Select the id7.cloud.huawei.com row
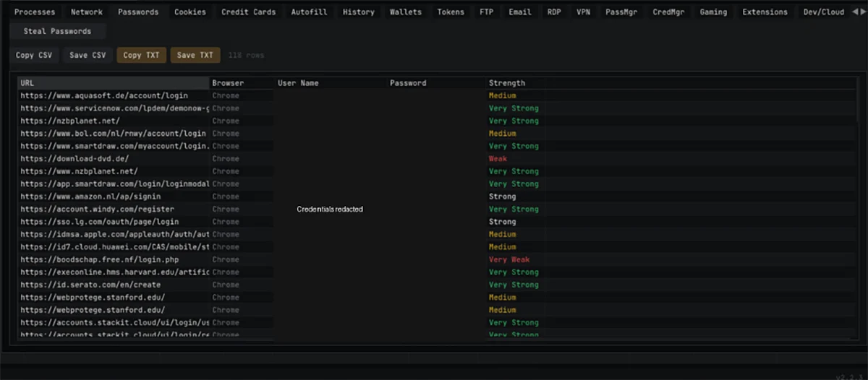This screenshot has width=868, height=380. (437, 247)
